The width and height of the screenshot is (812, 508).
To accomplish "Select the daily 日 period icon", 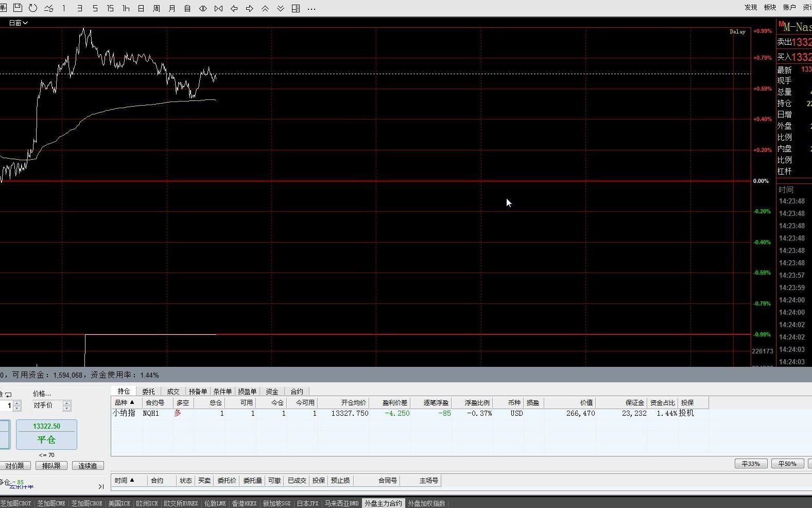I will 141,8.
